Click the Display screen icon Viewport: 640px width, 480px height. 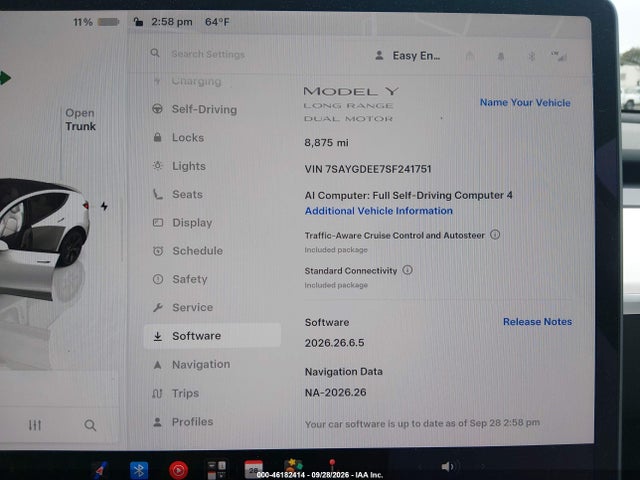(x=158, y=222)
